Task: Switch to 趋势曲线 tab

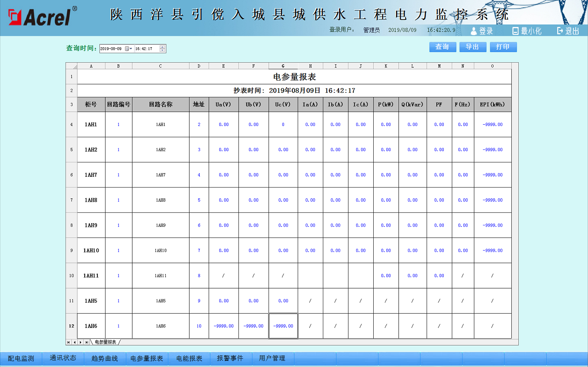Action: (105, 358)
